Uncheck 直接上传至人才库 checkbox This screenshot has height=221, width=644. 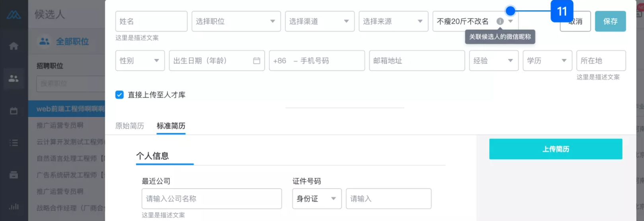pos(119,95)
